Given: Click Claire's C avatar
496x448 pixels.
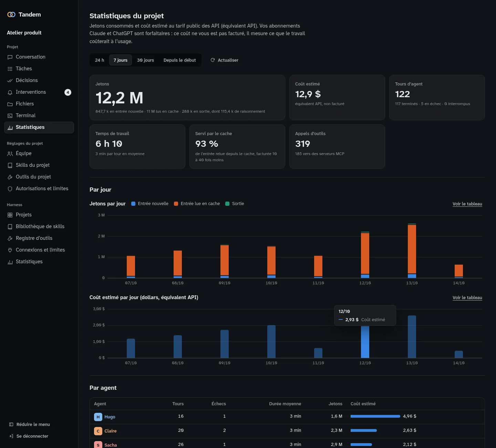Looking at the screenshot, I should (98, 431).
